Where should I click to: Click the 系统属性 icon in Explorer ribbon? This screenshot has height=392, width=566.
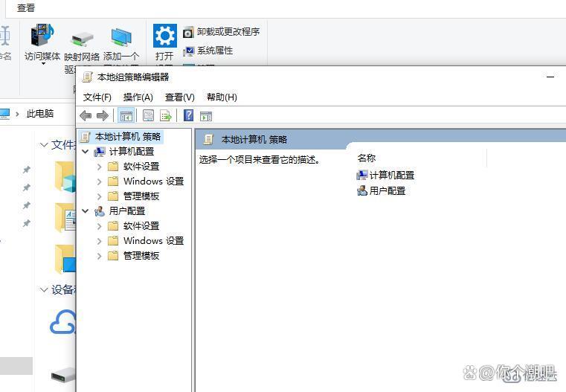(x=188, y=51)
